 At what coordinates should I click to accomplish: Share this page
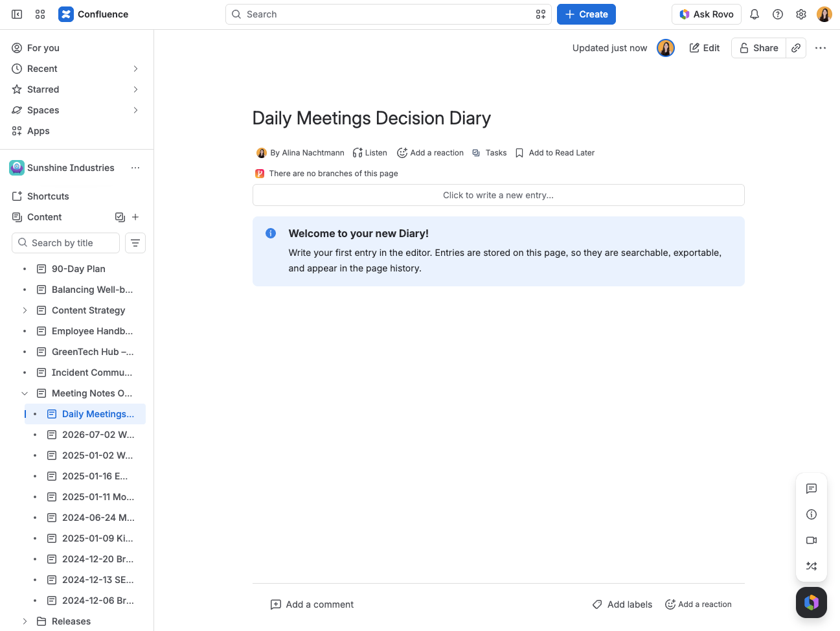coord(758,48)
